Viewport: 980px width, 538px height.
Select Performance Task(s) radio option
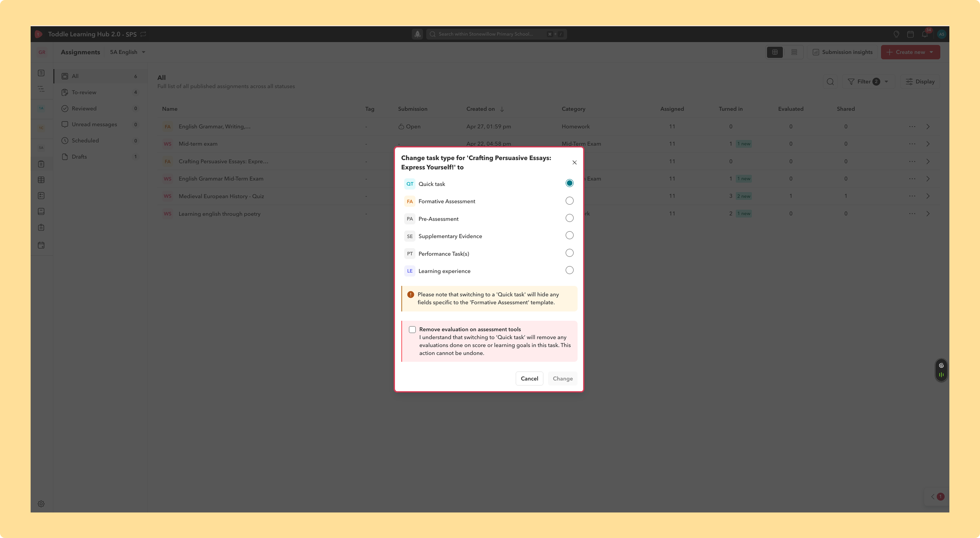coord(569,253)
